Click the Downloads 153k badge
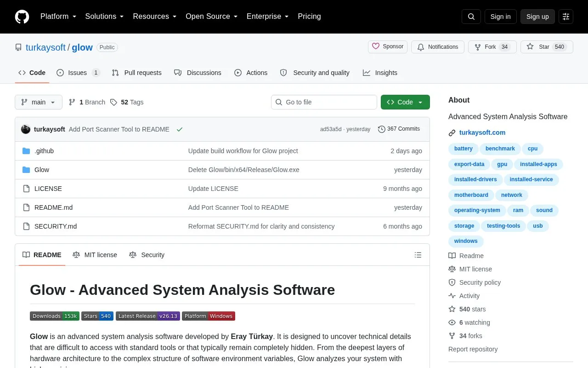The image size is (588, 368). 55,316
